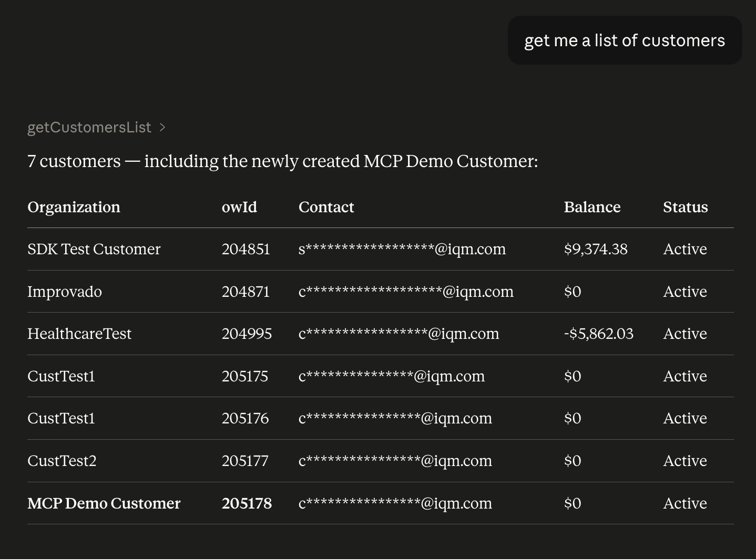Viewport: 756px width, 559px height.
Task: Click the Improvado organization cell
Action: (x=65, y=292)
